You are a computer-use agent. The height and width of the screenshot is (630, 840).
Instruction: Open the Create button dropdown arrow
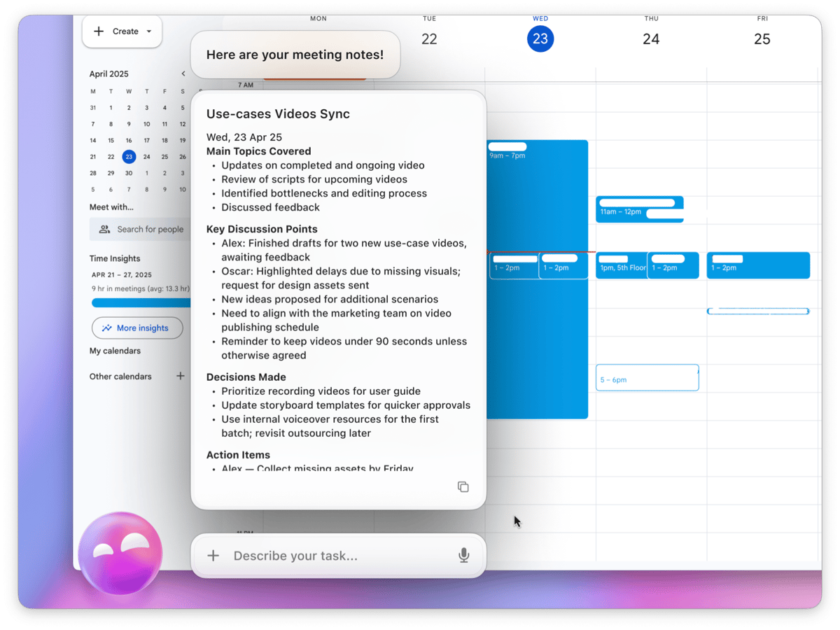point(148,31)
